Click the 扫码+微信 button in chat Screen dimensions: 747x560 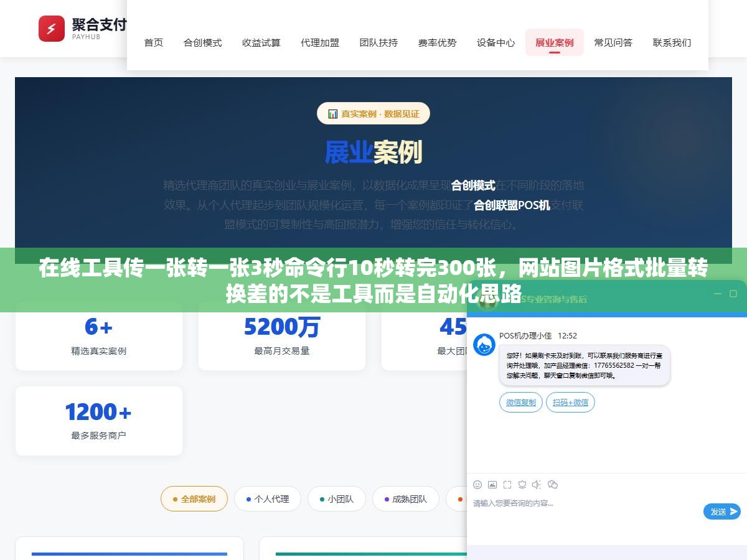click(x=570, y=403)
